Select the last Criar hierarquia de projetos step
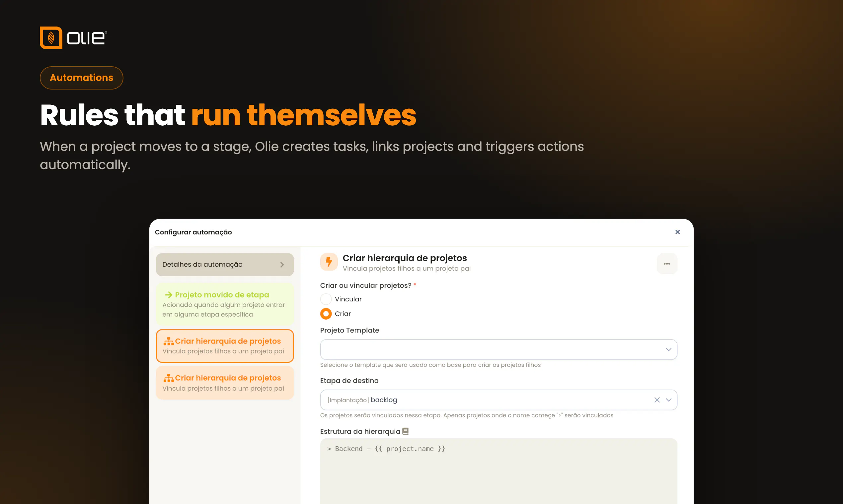This screenshot has width=843, height=504. 225,383
